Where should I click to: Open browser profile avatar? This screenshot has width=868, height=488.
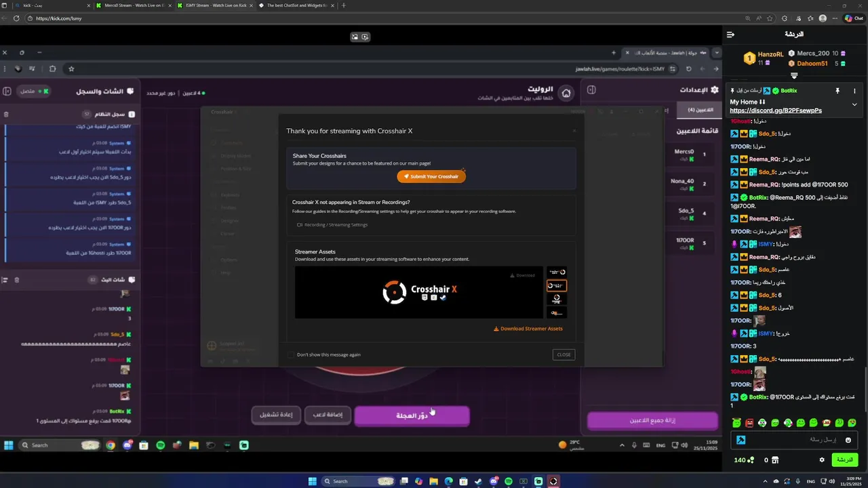click(x=823, y=18)
